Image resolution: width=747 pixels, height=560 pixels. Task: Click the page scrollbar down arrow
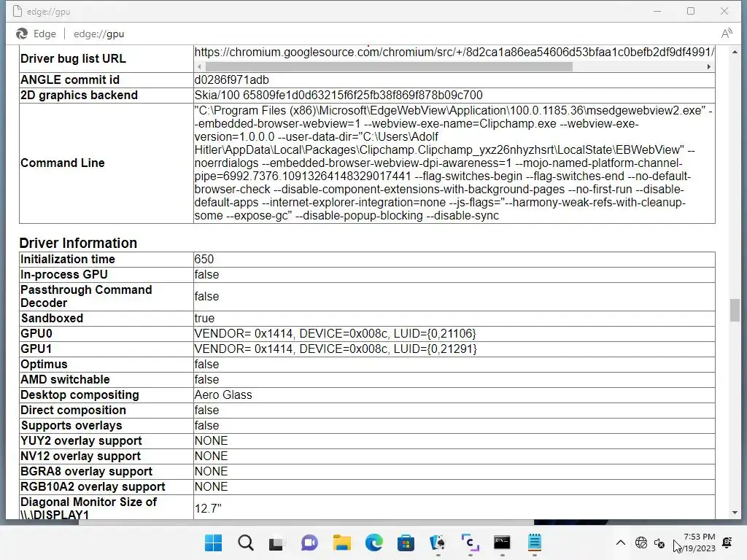click(x=735, y=513)
